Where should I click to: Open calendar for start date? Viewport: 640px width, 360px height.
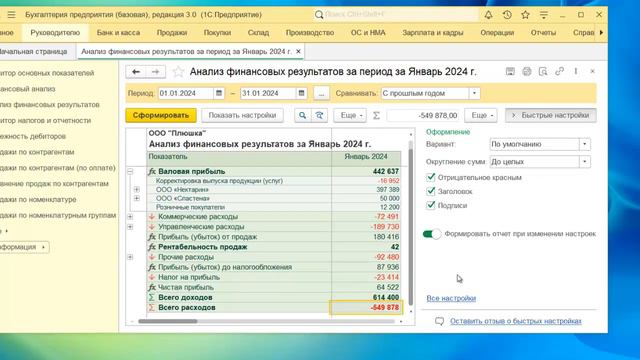click(219, 93)
